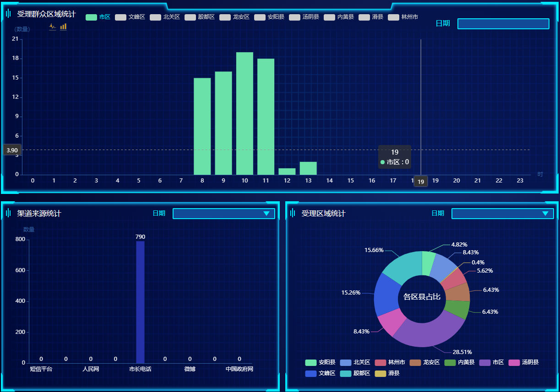560x392 pixels.
Task: Click top chart 日期 input field
Action: 503,24
